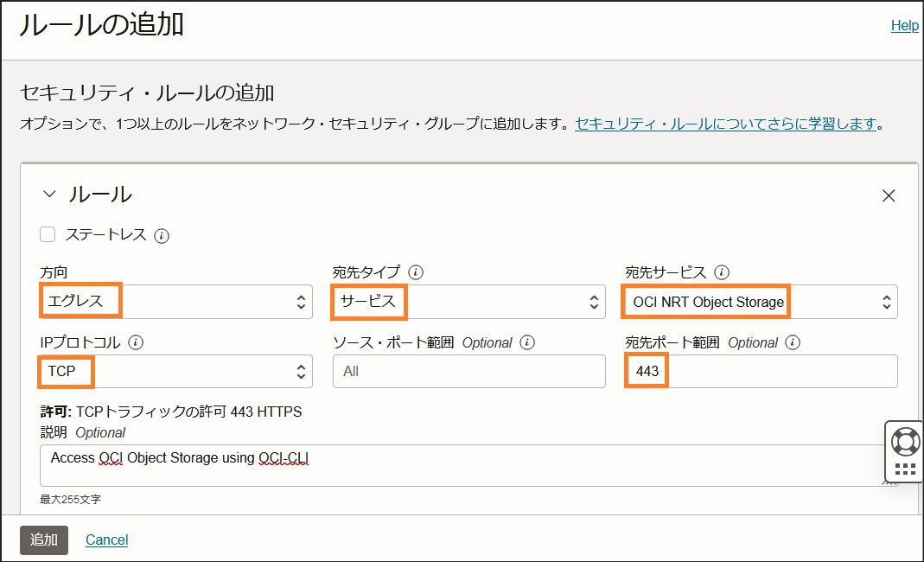The height and width of the screenshot is (562, 924).
Task: Open the 方向 dropdown showing エグレス
Action: click(x=176, y=302)
